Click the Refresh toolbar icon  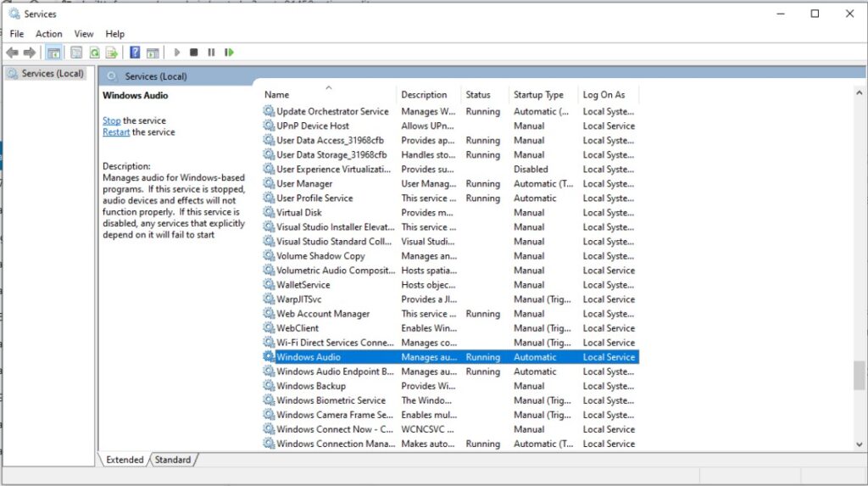pyautogui.click(x=95, y=53)
